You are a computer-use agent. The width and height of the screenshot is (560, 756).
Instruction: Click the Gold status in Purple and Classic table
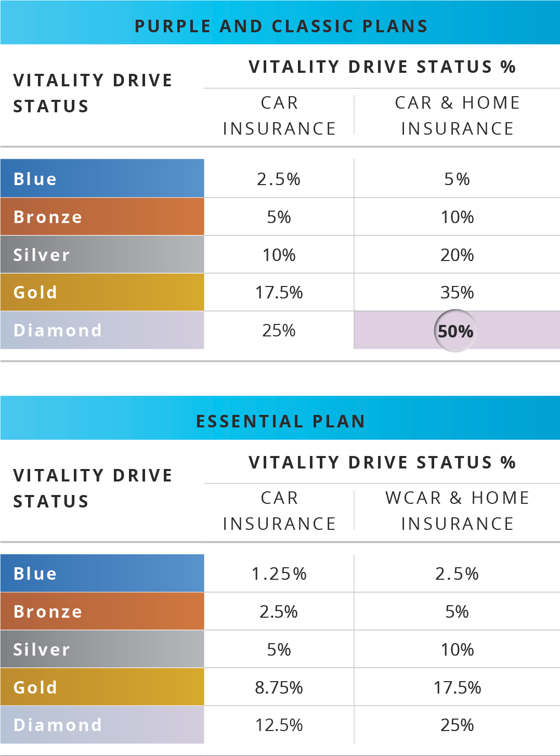point(102,292)
